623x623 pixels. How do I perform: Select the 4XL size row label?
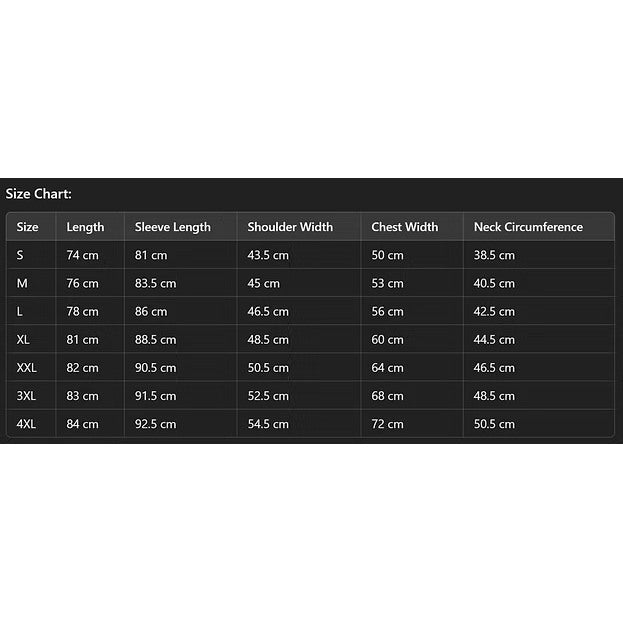click(x=26, y=424)
